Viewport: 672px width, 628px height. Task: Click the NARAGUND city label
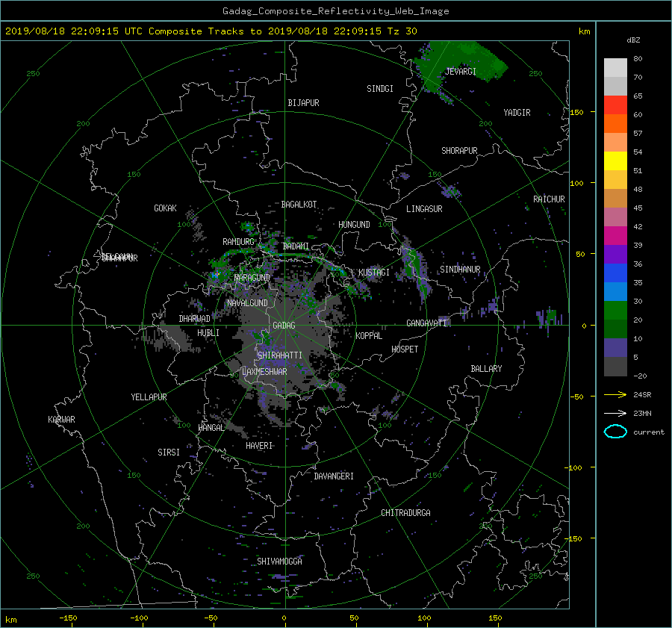pos(252,278)
